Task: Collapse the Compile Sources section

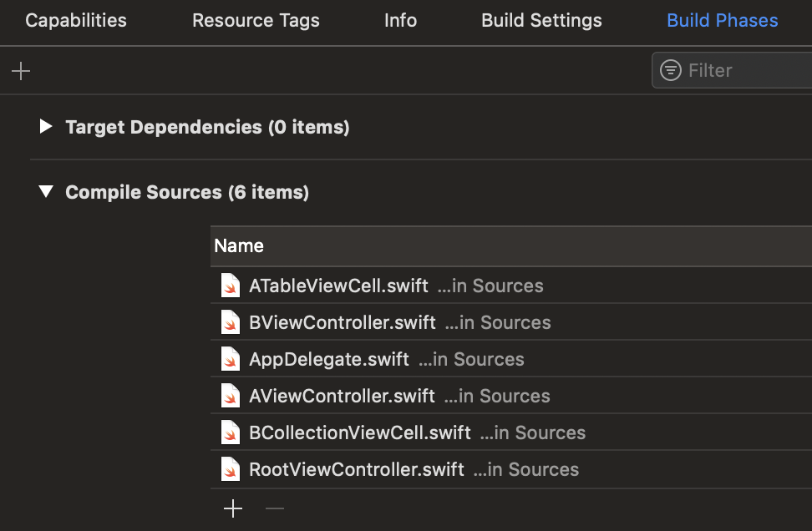Action: tap(45, 192)
